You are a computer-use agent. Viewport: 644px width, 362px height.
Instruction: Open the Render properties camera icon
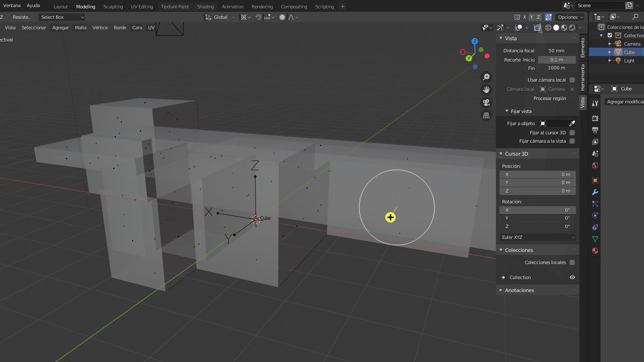click(595, 118)
